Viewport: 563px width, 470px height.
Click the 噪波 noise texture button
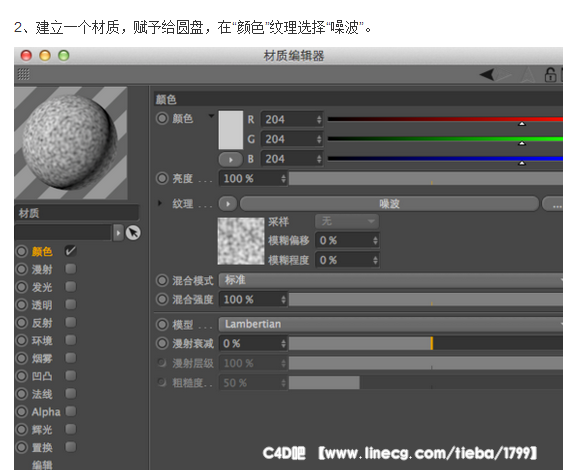tap(390, 204)
